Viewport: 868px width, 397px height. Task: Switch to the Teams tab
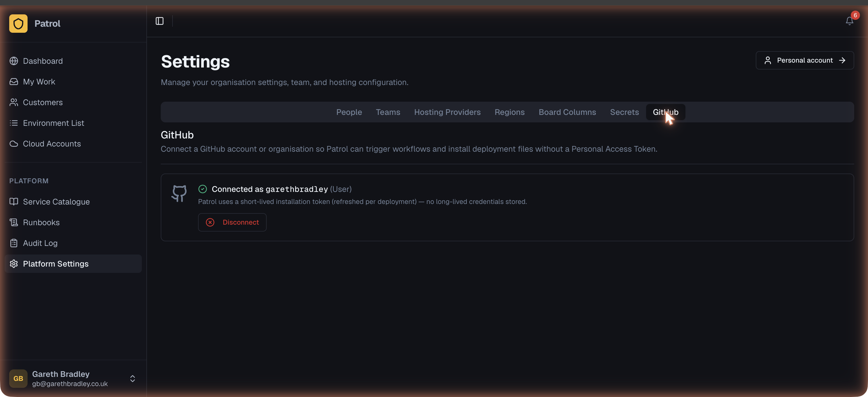tap(388, 112)
